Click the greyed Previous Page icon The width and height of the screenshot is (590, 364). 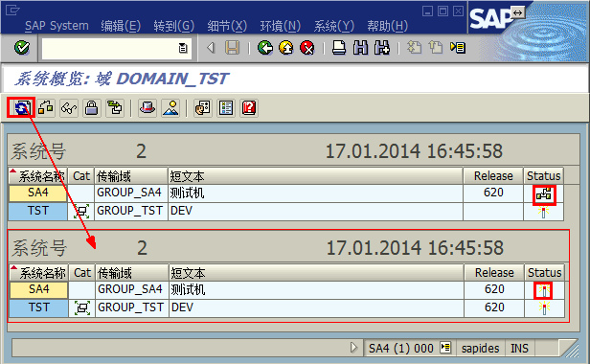pos(436,48)
